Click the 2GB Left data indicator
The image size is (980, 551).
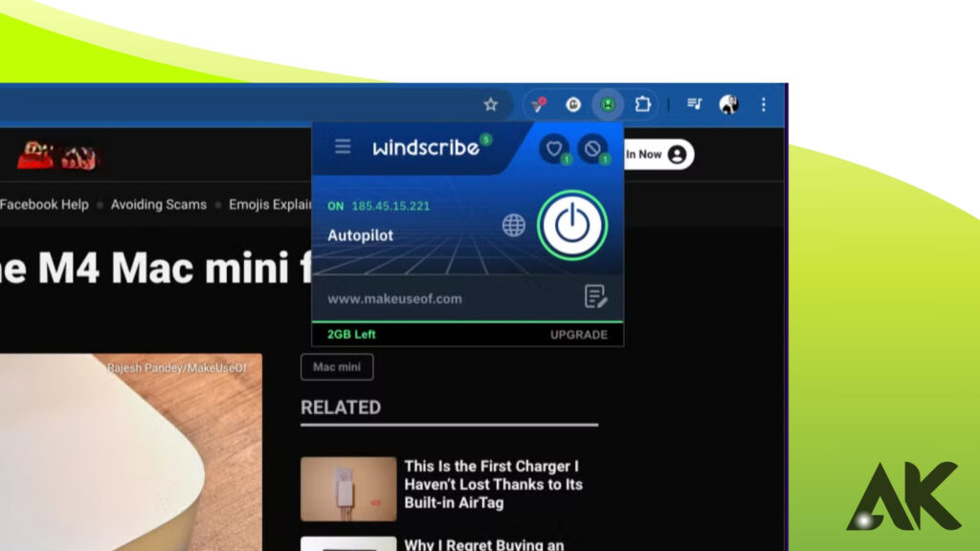(x=351, y=335)
